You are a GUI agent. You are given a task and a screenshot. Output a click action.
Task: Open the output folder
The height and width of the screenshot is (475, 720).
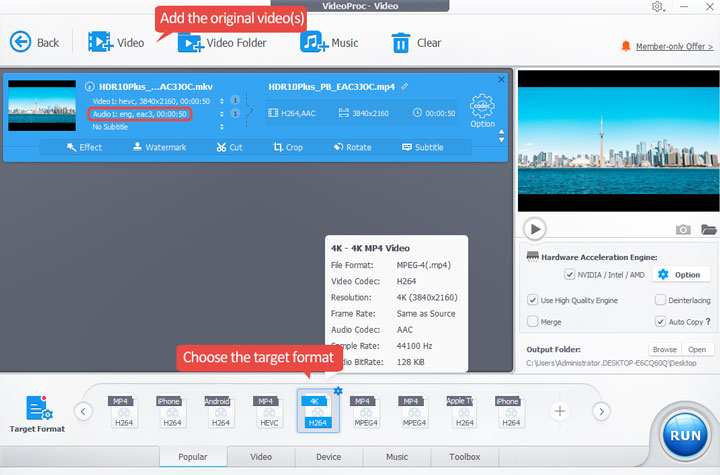click(697, 349)
